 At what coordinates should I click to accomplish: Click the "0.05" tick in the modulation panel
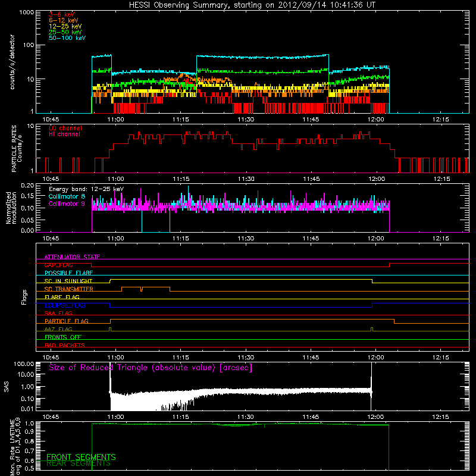point(27,220)
